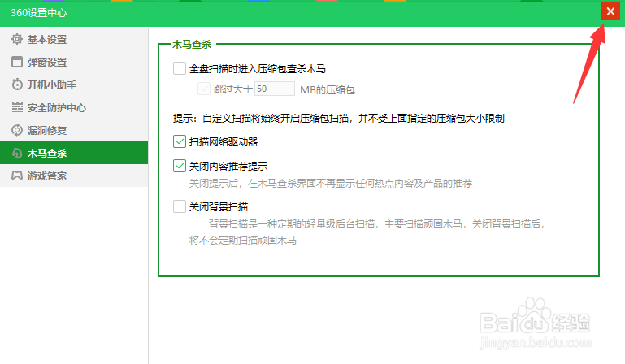Enable the 关闭背景扫描 checkbox
Screen dimensions: 625x364
pos(180,206)
